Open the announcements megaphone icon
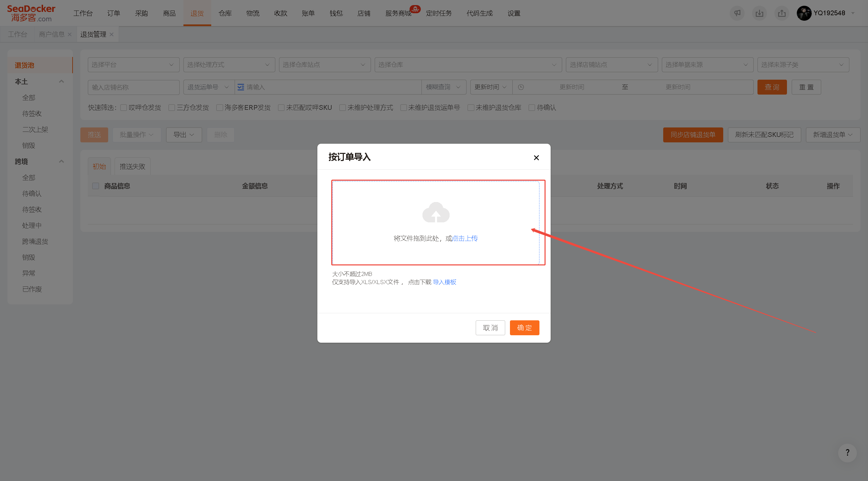The height and width of the screenshot is (481, 868). (x=737, y=13)
